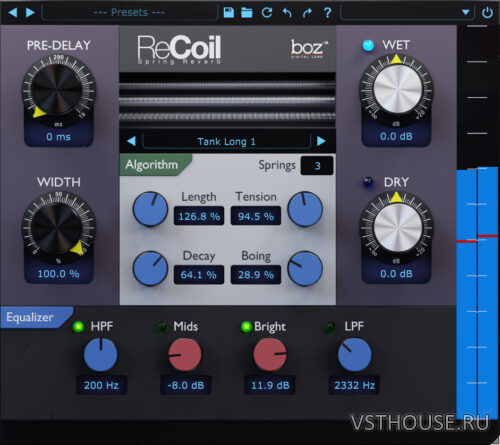500x445 pixels.
Task: Click the ReCoil Spring Reverb logo
Action: (x=179, y=49)
